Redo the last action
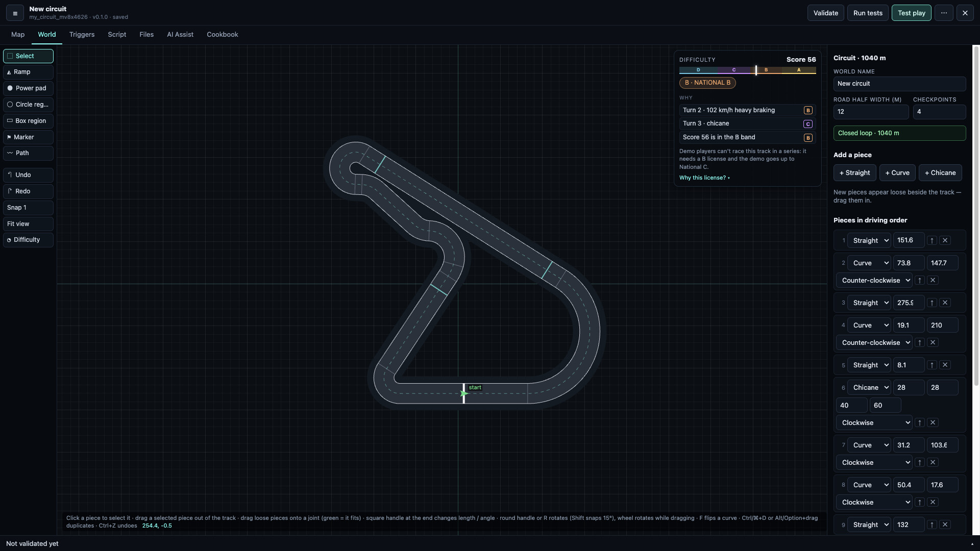 tap(28, 191)
